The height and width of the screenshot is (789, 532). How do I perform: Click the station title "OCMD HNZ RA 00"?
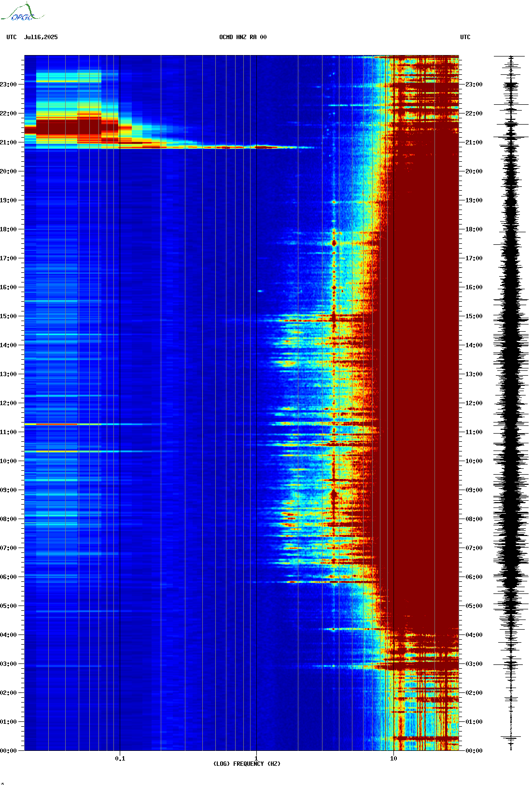(x=243, y=37)
